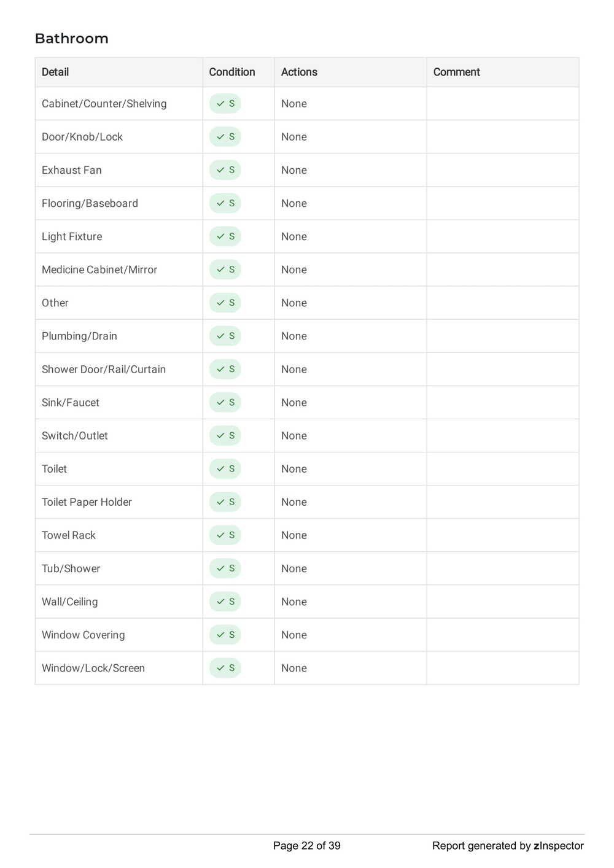Click the Page 22 of 39 footer

307,846
